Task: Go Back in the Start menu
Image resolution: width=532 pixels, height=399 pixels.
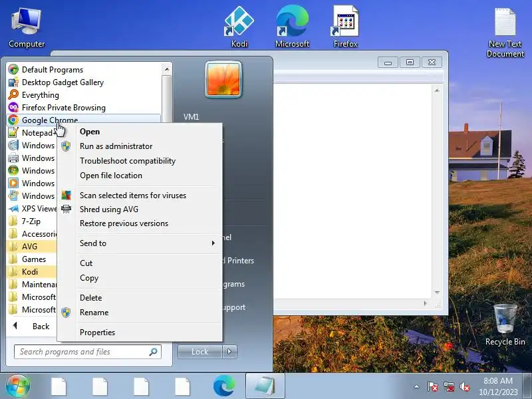Action: tap(32, 326)
